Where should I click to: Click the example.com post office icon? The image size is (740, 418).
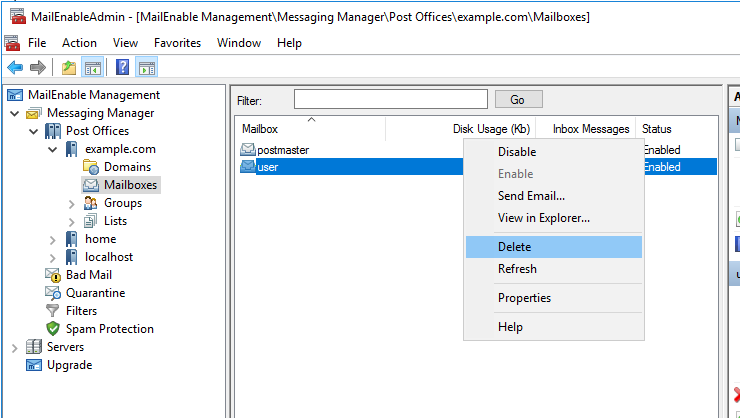click(x=71, y=149)
